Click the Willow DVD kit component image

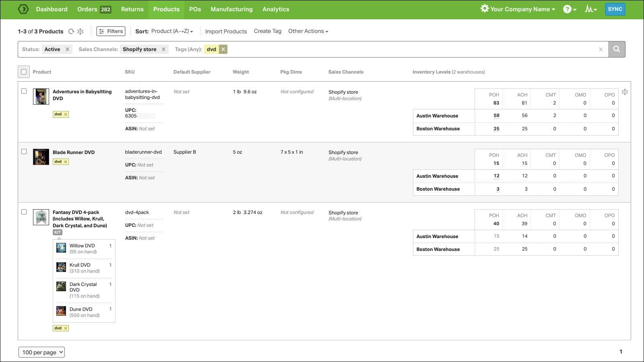(61, 248)
